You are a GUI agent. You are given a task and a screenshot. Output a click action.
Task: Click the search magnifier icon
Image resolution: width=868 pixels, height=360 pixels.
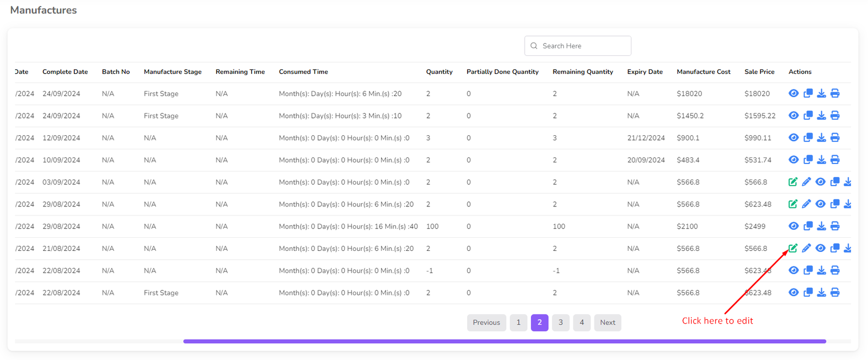pos(534,46)
